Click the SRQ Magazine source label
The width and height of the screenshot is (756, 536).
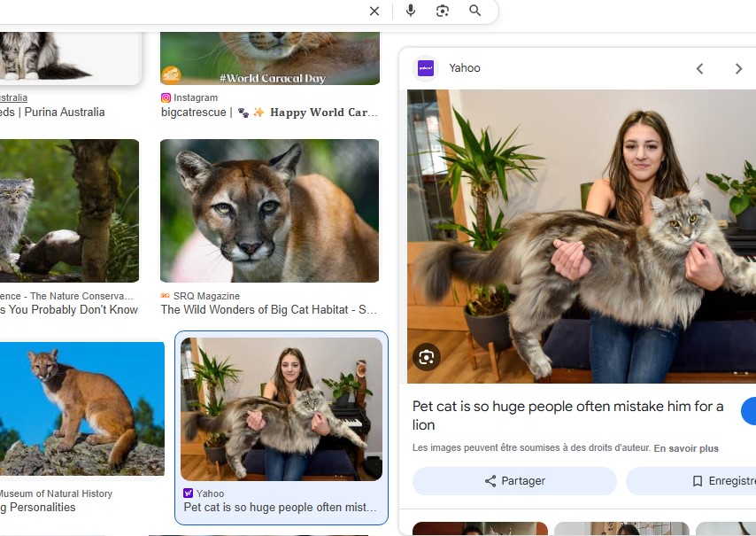(x=206, y=296)
